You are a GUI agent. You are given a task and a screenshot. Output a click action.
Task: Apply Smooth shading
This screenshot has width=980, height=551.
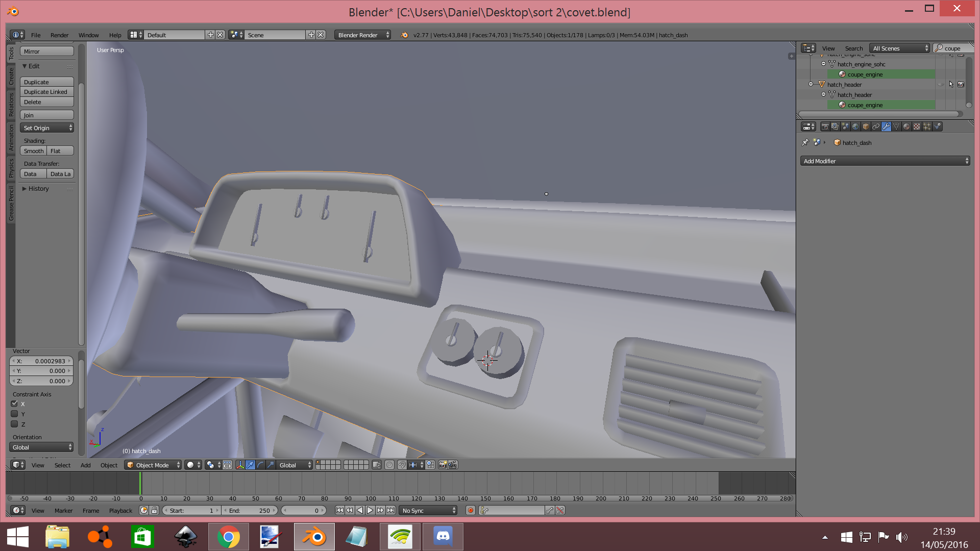34,151
